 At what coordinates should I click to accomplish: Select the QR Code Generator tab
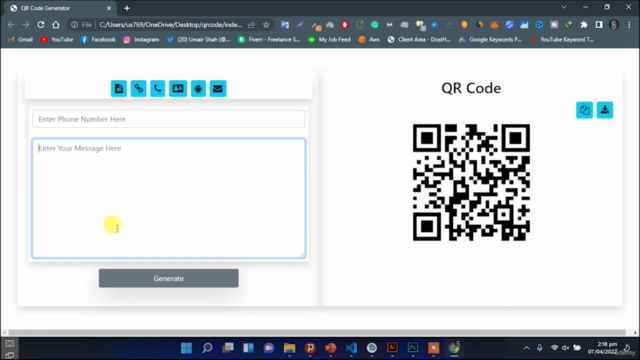click(x=61, y=8)
